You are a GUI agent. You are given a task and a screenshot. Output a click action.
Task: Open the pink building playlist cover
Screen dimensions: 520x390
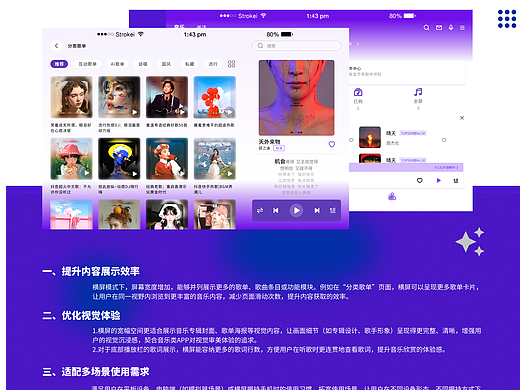(x=71, y=214)
